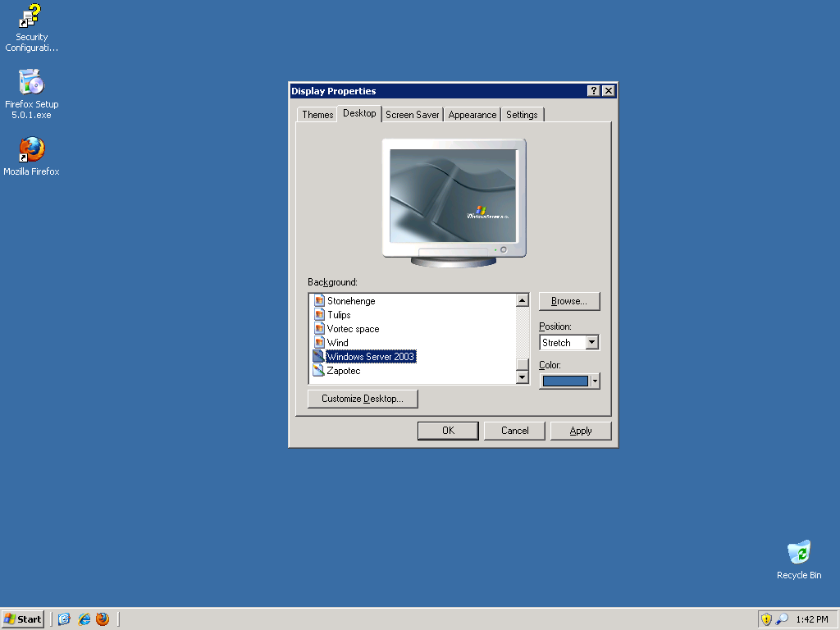The image size is (840, 630).
Task: Select Windows Server 2003 background entry
Action: 371,357
